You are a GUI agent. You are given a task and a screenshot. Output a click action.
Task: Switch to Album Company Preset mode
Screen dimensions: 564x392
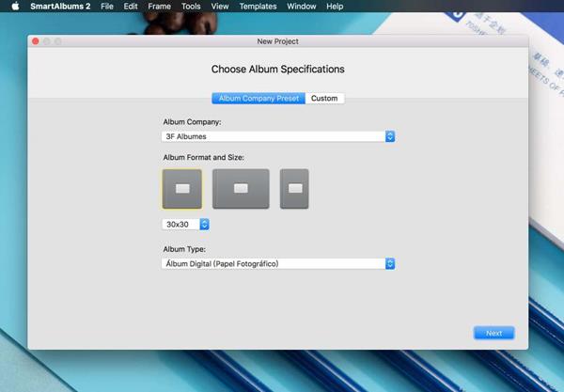click(x=258, y=98)
